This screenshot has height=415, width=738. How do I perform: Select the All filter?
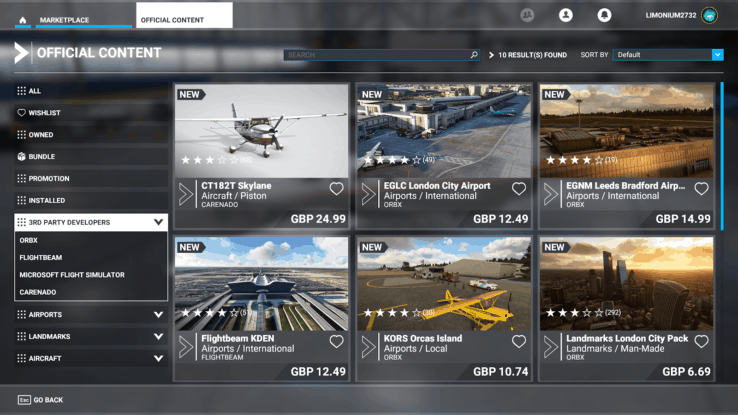(x=91, y=91)
